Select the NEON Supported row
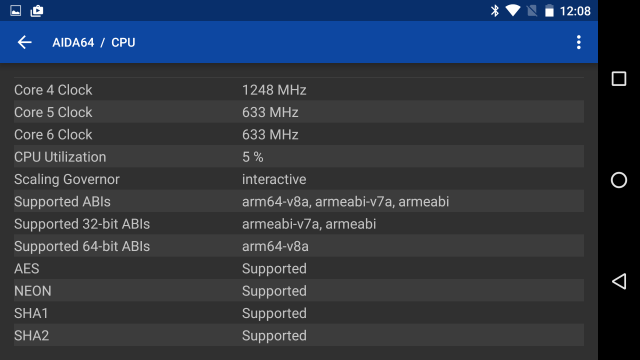 pos(299,291)
